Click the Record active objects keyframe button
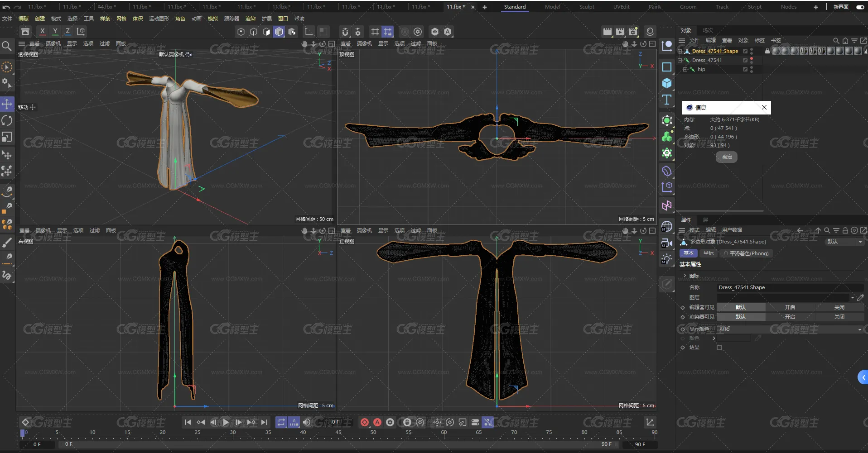868x453 pixels. click(365, 422)
